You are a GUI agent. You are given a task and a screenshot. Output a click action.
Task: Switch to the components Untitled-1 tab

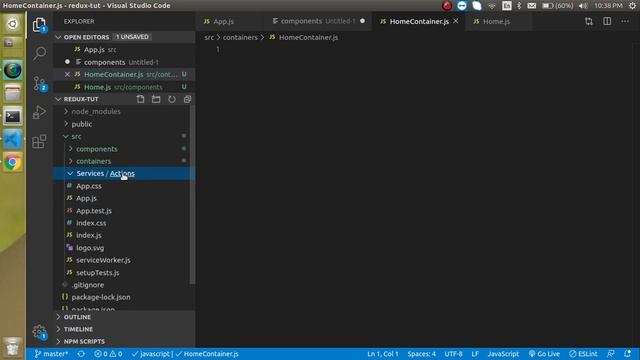click(318, 21)
